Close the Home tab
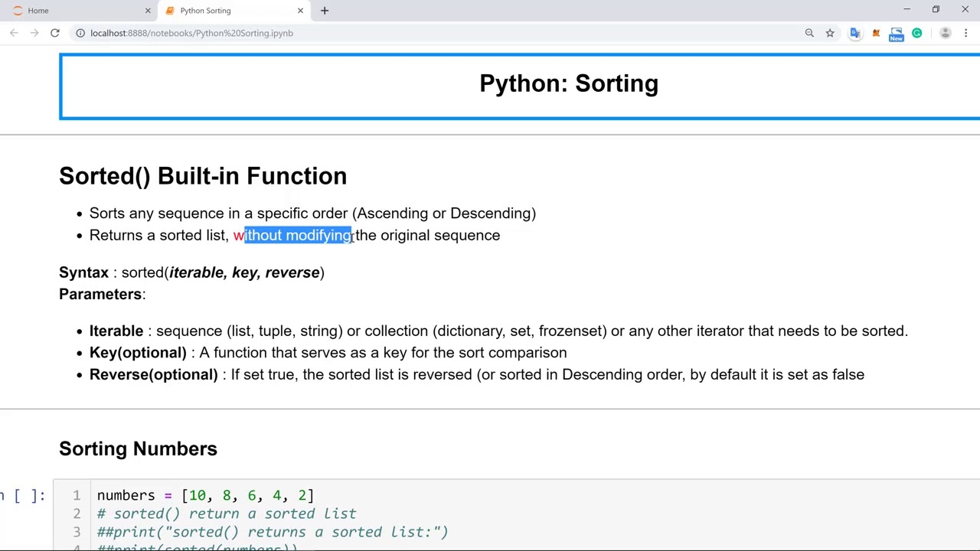Viewport: 980px width, 551px height. pyautogui.click(x=148, y=11)
